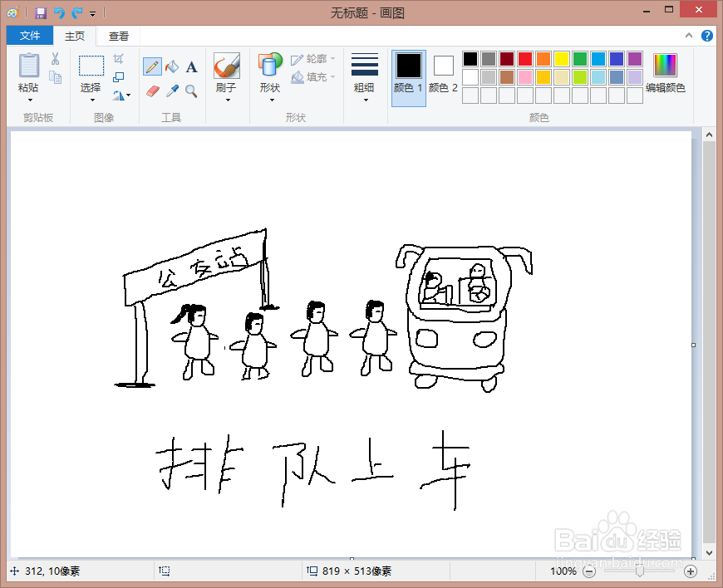Select the Pencil tool
The height and width of the screenshot is (588, 723).
tap(152, 65)
